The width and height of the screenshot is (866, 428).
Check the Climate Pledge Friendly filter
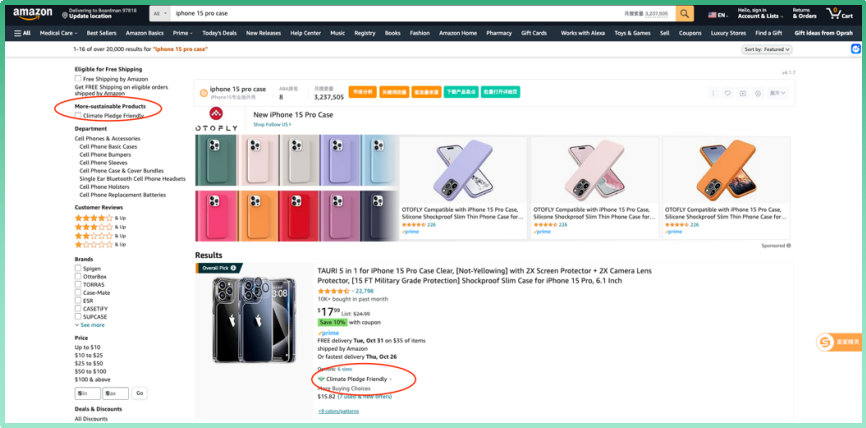78,115
